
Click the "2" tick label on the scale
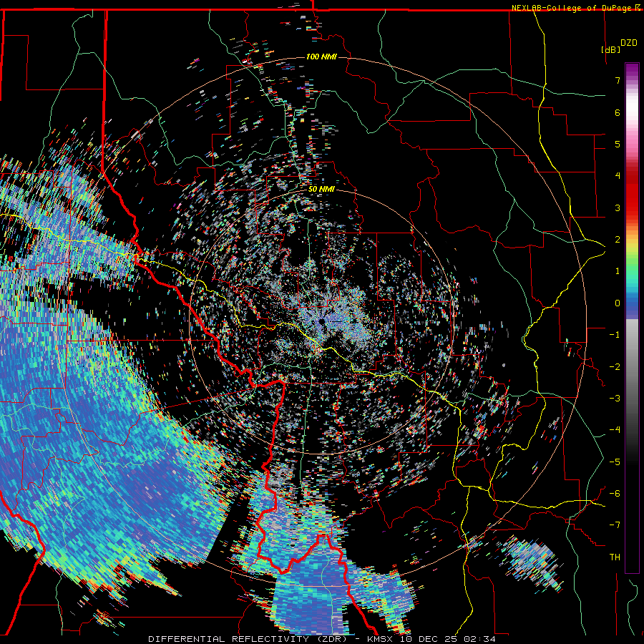618,240
